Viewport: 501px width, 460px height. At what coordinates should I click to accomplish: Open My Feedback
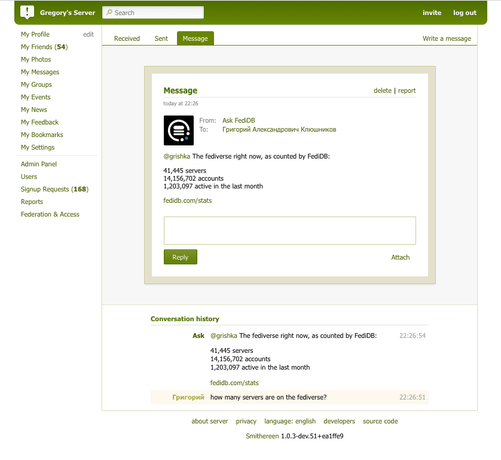coord(40,122)
